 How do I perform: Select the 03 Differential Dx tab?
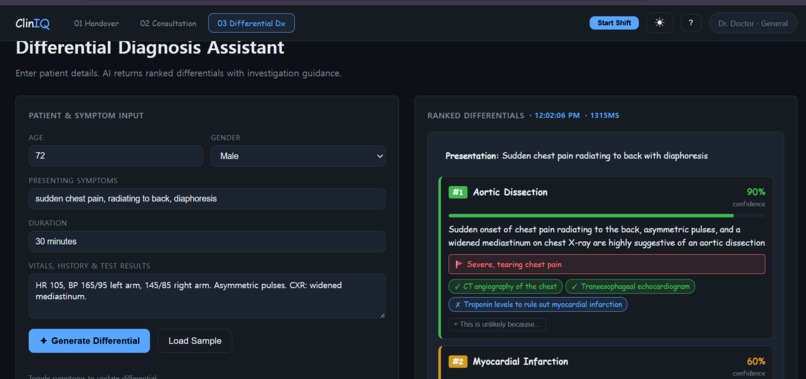[x=251, y=23]
